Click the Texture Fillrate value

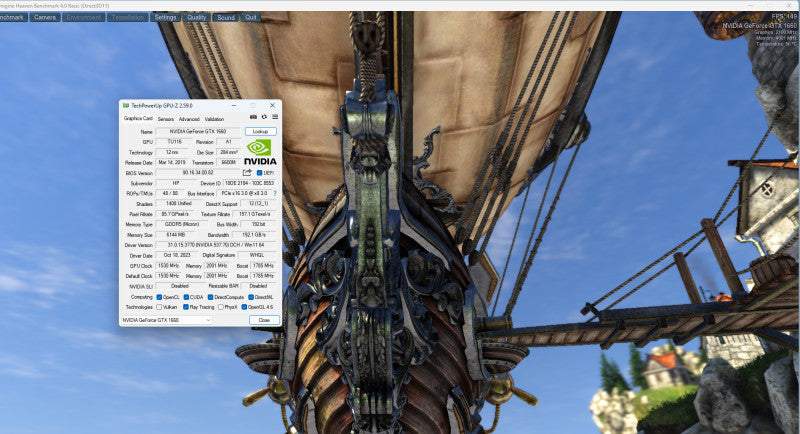tap(254, 214)
